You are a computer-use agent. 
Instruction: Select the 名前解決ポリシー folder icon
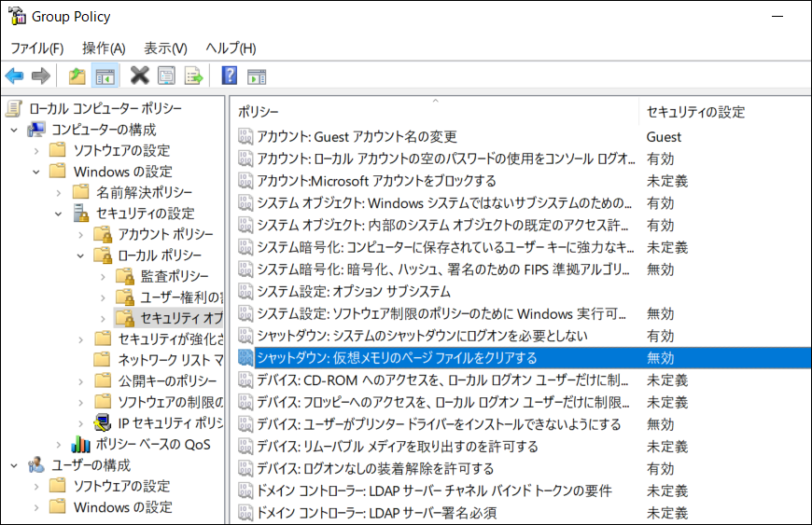pyautogui.click(x=81, y=192)
